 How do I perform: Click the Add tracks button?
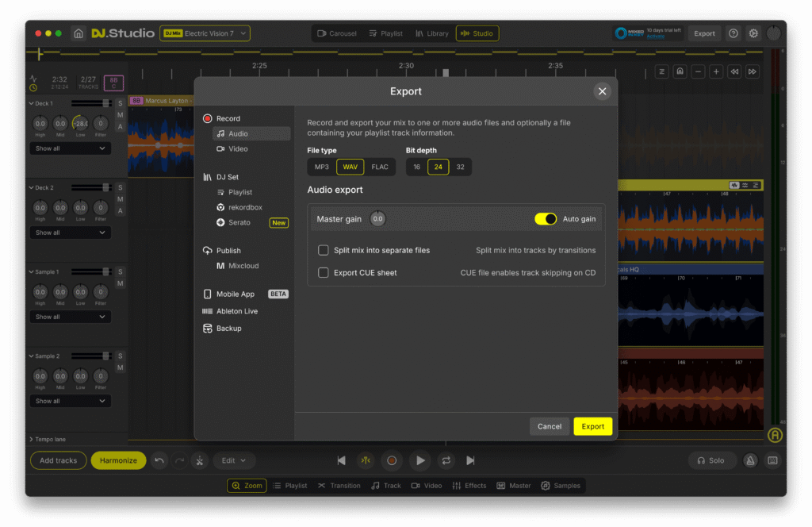59,460
